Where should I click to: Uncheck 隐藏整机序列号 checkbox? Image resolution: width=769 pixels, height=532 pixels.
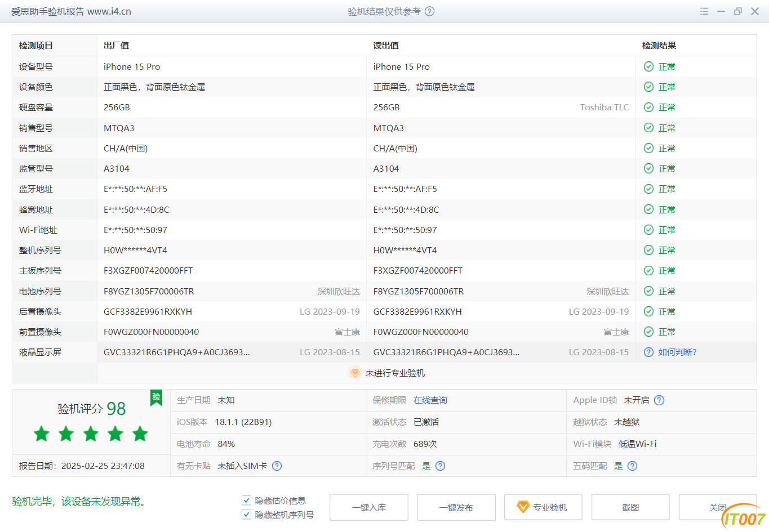[246, 514]
